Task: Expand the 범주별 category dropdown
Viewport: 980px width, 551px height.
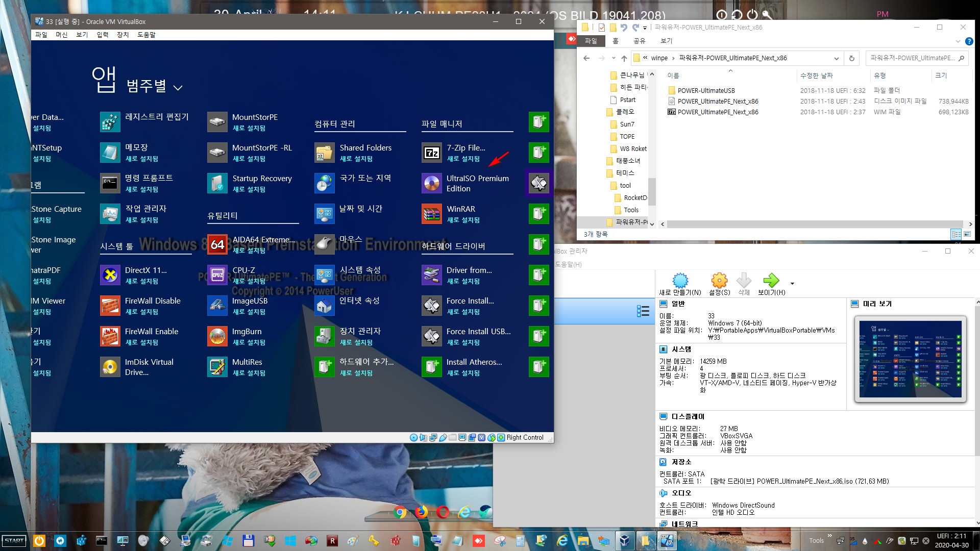Action: click(x=178, y=88)
